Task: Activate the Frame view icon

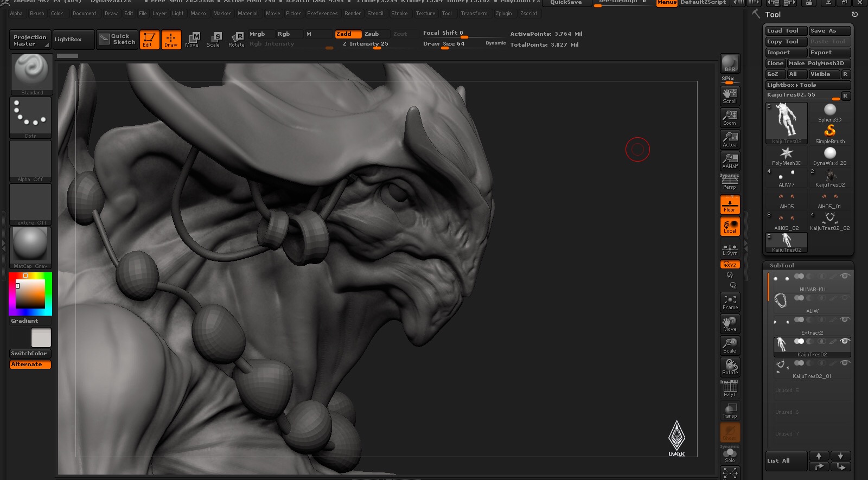Action: tap(730, 302)
